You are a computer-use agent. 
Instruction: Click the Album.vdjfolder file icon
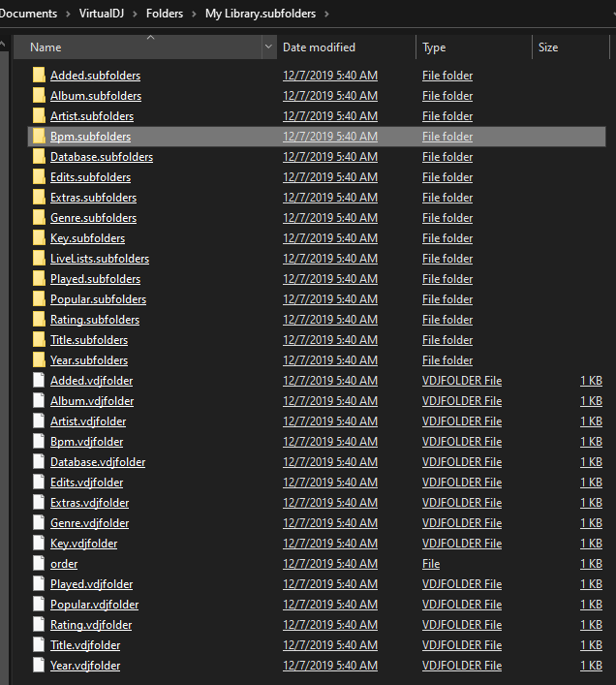tap(39, 400)
